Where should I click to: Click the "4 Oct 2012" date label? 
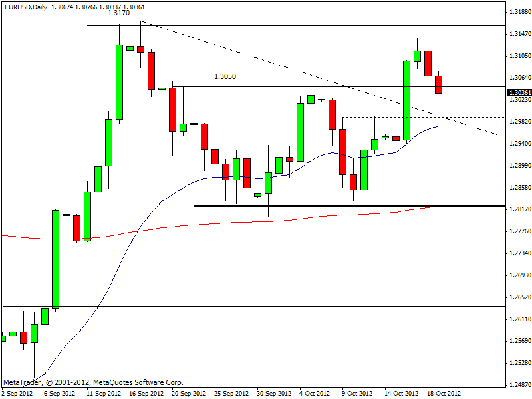[x=315, y=393]
